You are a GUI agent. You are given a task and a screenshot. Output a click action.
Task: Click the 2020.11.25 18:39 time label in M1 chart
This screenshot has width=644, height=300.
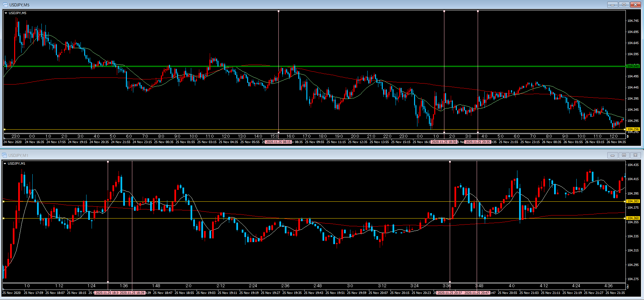132,293
